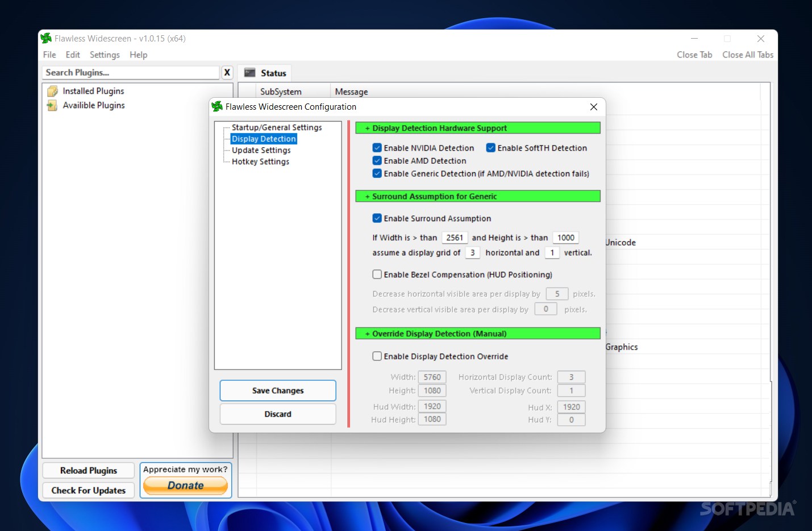Click the Search Plugins input field
Viewport: 812px width, 531px height.
pos(131,72)
